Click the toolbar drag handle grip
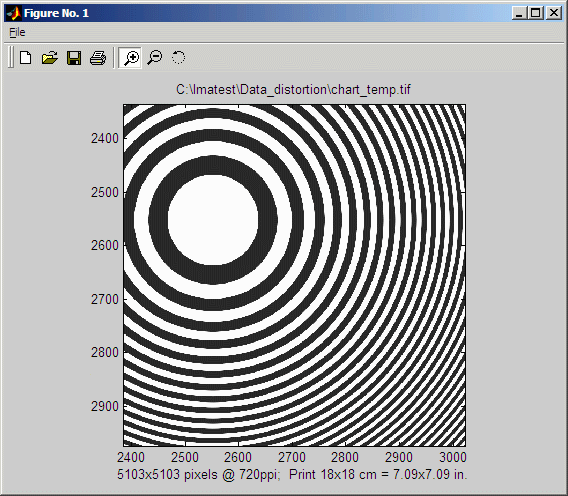This screenshot has height=496, width=568. (x=11, y=57)
